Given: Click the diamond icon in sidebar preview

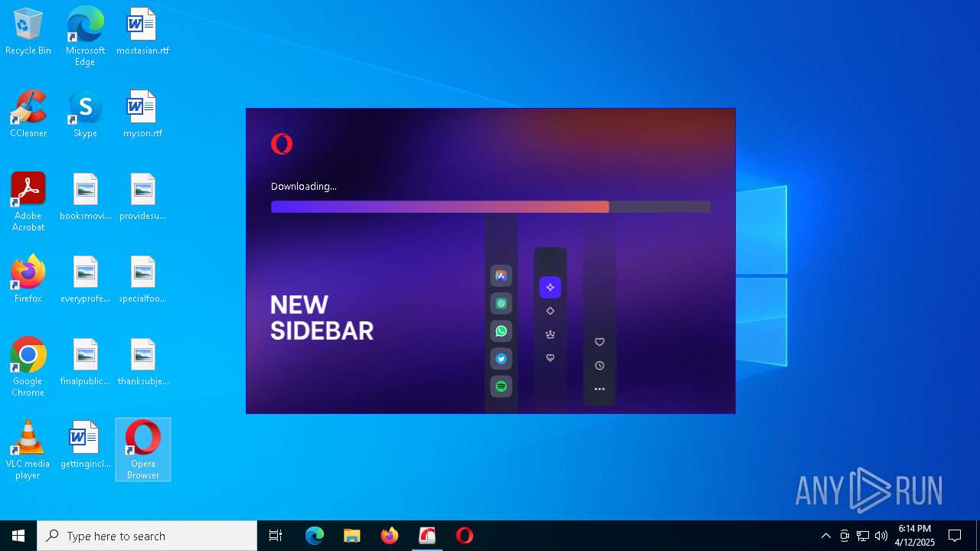Looking at the screenshot, I should (550, 311).
